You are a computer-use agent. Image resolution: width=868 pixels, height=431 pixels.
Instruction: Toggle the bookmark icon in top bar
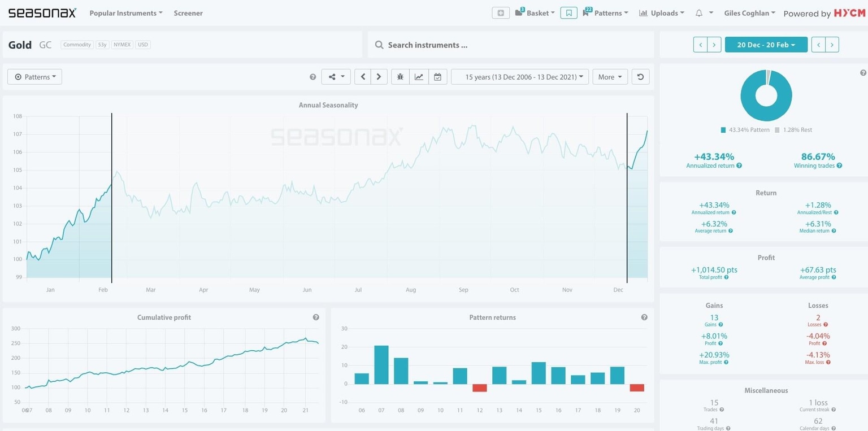pyautogui.click(x=568, y=13)
